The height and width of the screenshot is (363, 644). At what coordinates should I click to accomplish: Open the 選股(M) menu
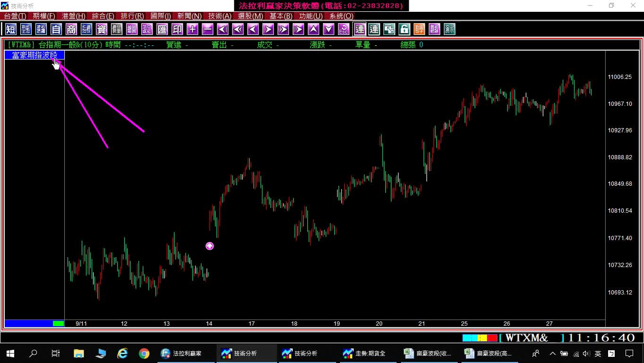pyautogui.click(x=250, y=16)
